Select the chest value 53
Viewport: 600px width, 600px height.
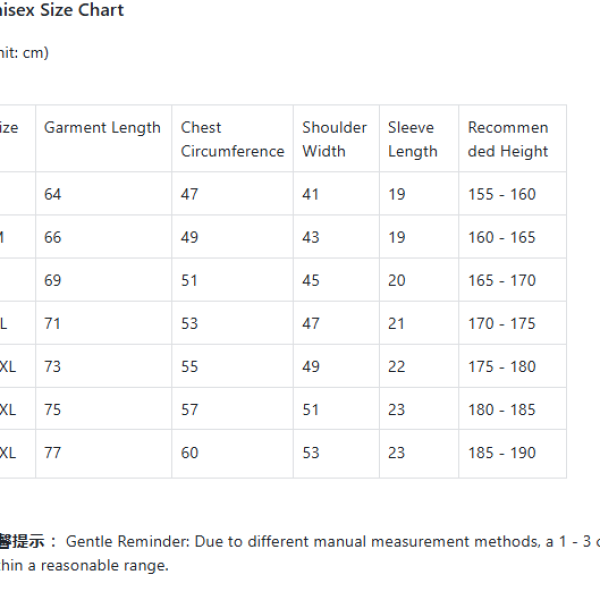[189, 324]
